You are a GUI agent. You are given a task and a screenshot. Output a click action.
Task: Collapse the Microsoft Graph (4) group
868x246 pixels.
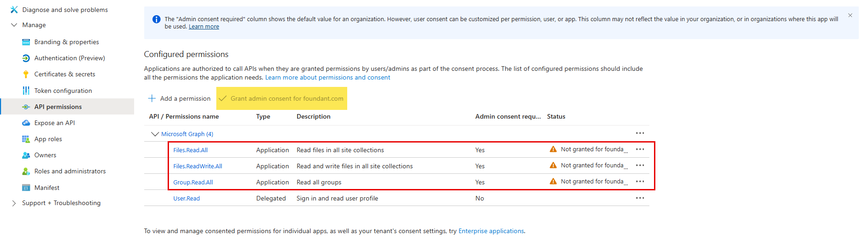point(155,134)
